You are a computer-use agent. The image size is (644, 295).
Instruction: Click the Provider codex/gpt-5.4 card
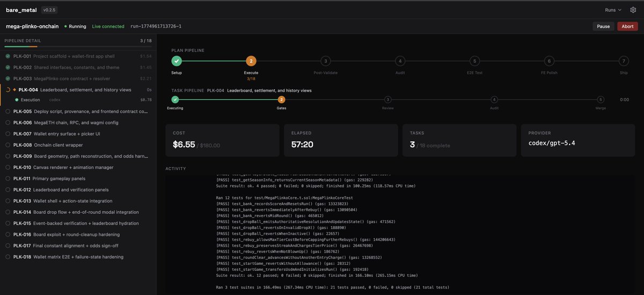(577, 140)
